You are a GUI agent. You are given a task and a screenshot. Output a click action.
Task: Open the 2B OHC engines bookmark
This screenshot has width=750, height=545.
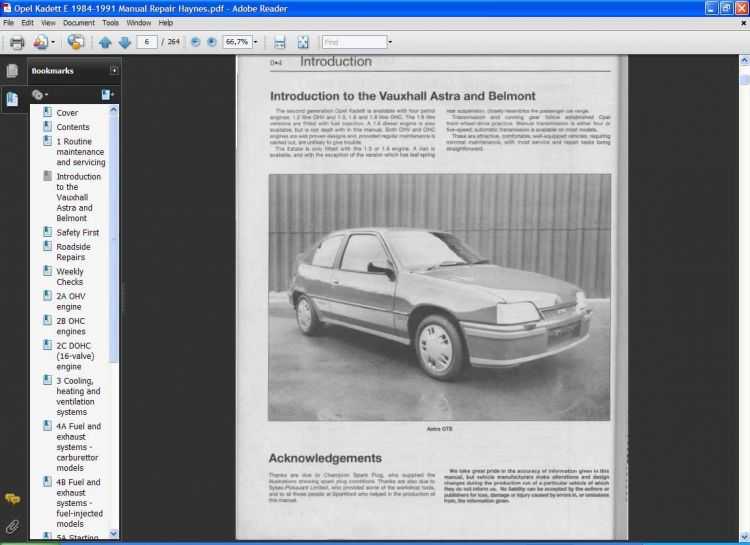pyautogui.click(x=71, y=326)
